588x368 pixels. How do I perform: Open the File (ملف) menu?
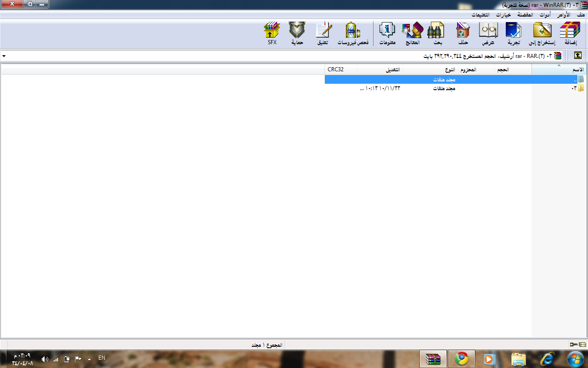pyautogui.click(x=581, y=15)
